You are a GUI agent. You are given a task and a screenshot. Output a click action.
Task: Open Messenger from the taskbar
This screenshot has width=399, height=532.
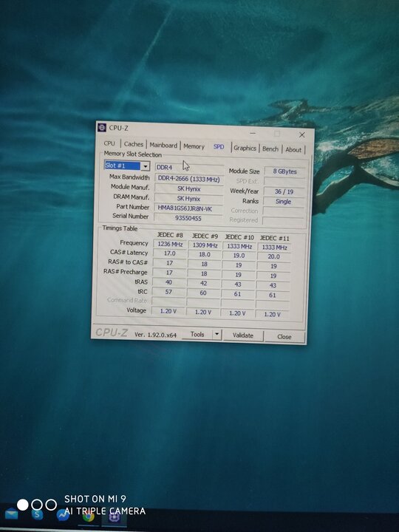pyautogui.click(x=63, y=516)
